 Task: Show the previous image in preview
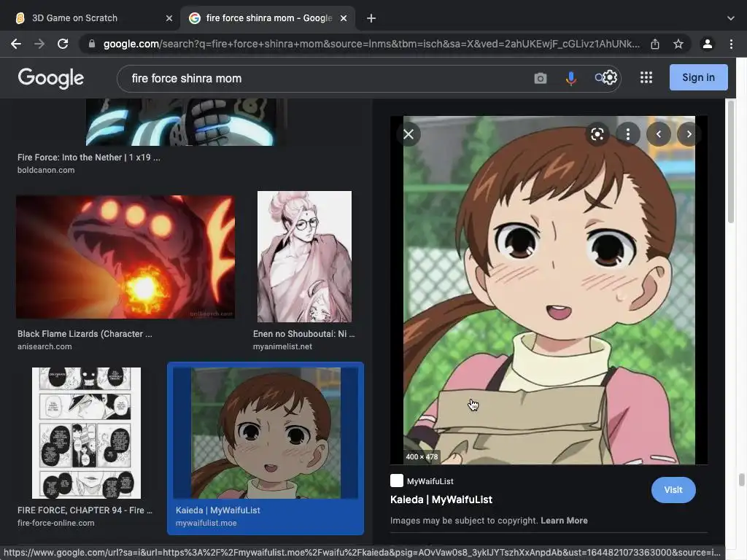tap(659, 134)
